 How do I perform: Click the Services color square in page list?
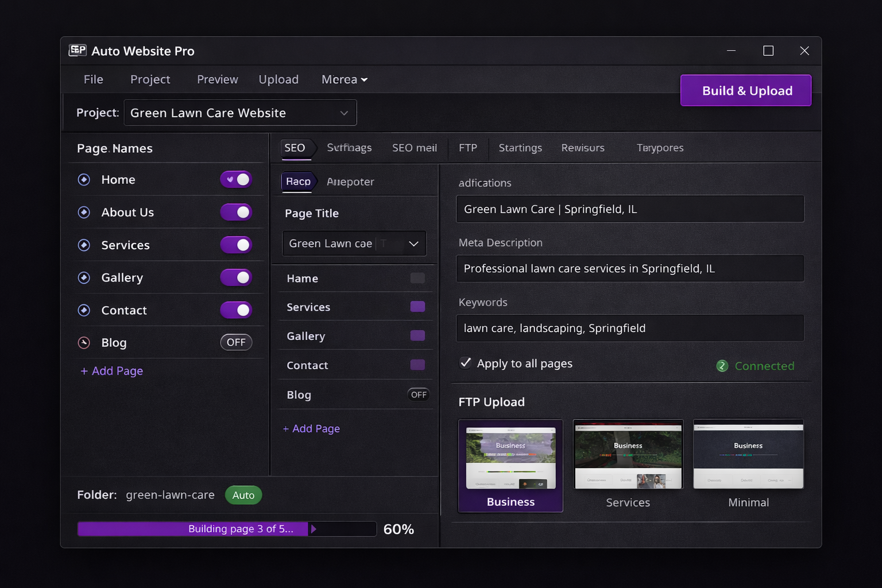pyautogui.click(x=418, y=307)
